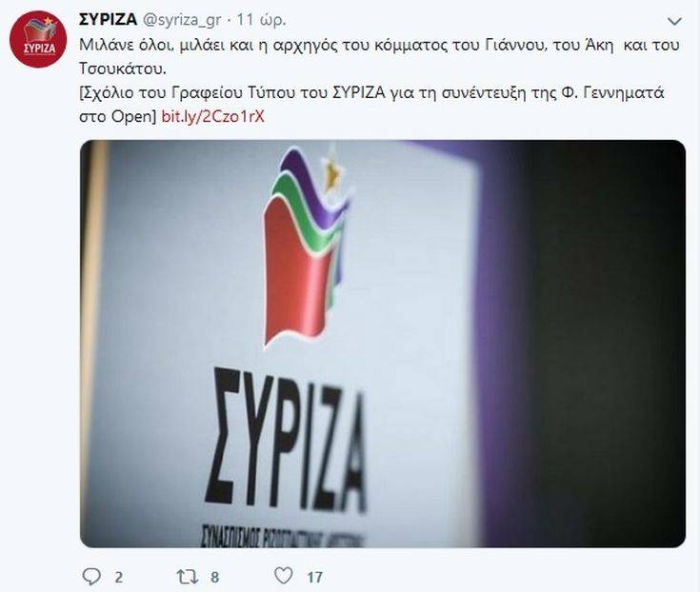Image resolution: width=700 pixels, height=592 pixels.
Task: Click the tweet text mentioning Τσουκάτου
Action: [123, 69]
